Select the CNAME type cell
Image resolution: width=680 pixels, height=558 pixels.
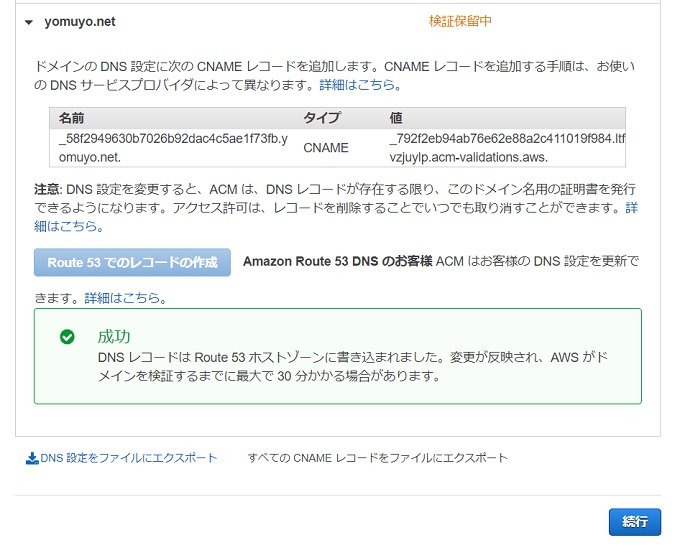[x=326, y=148]
